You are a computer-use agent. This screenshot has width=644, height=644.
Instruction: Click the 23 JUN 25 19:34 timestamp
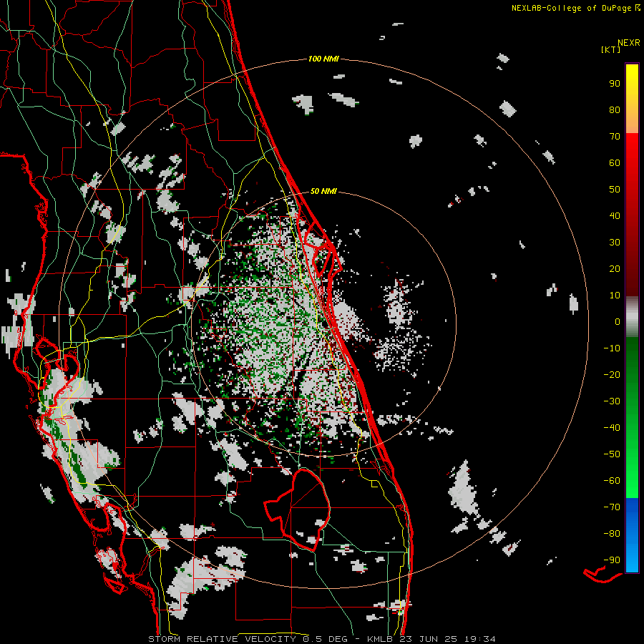coord(447,639)
